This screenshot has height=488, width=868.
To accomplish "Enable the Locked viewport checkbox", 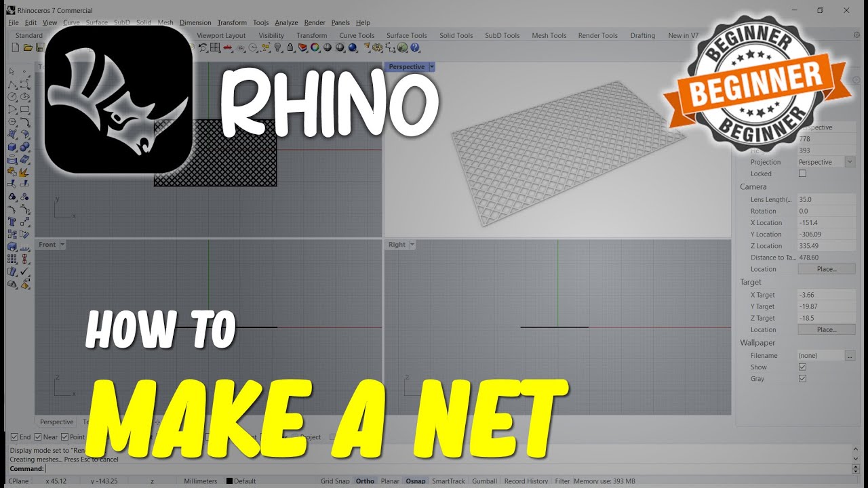I will point(802,174).
